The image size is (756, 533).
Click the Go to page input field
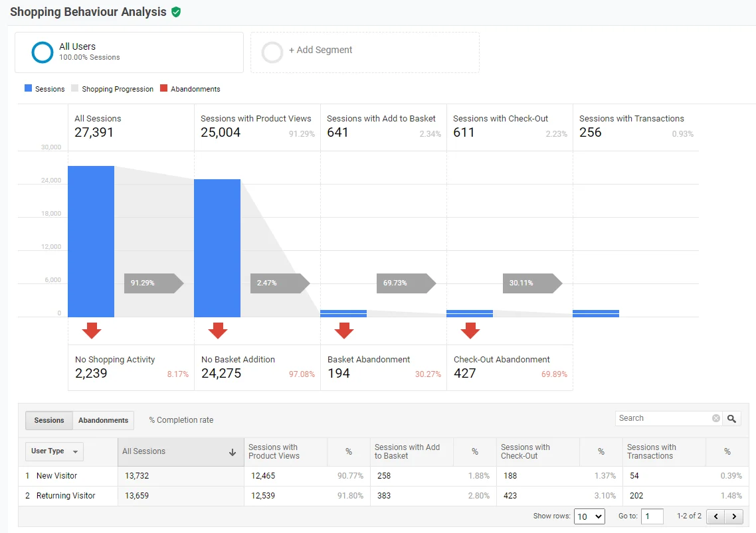652,516
